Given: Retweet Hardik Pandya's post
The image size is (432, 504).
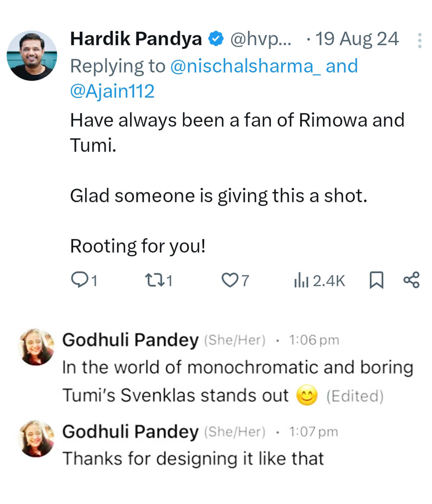Looking at the screenshot, I should [x=154, y=280].
